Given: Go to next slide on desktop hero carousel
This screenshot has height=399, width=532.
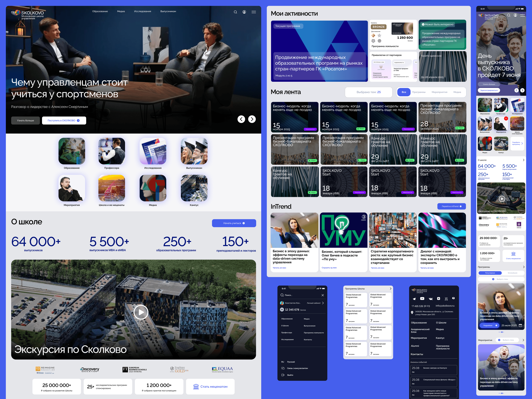Looking at the screenshot, I should 252,119.
